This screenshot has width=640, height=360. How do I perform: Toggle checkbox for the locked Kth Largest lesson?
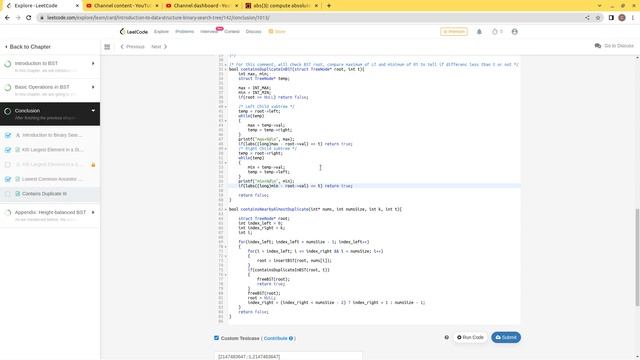tap(8, 164)
